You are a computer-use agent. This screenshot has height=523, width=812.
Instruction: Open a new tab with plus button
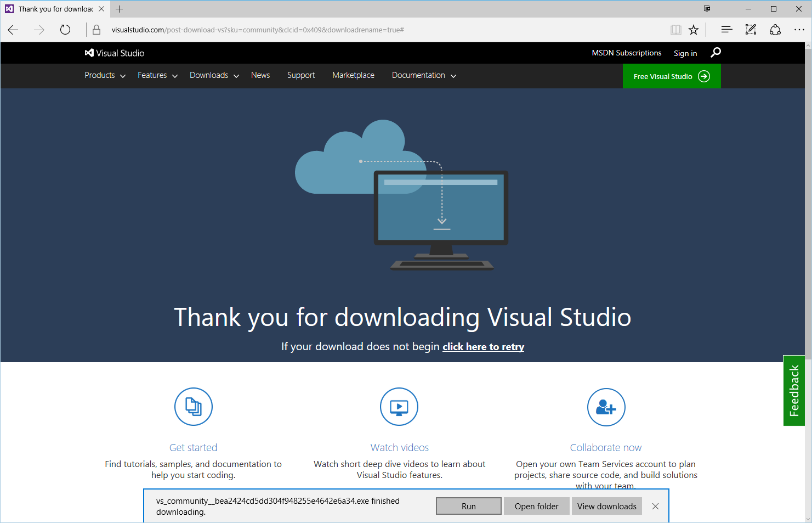tap(119, 9)
